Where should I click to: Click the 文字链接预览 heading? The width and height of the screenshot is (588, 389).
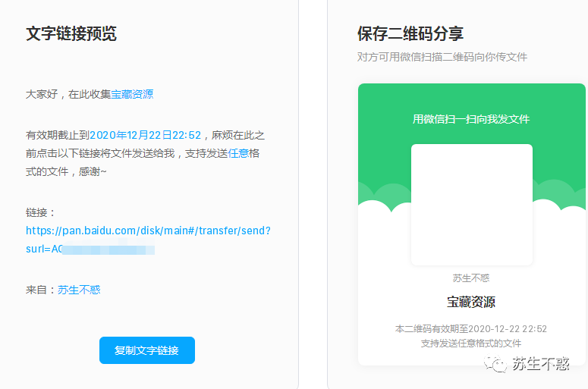(x=71, y=33)
